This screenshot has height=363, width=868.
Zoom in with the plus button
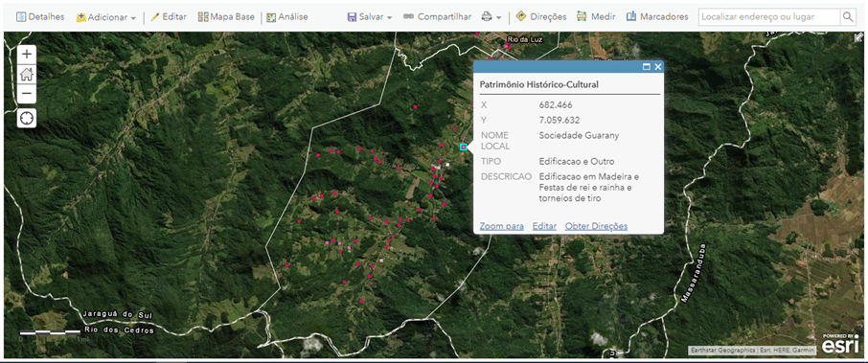click(x=27, y=55)
